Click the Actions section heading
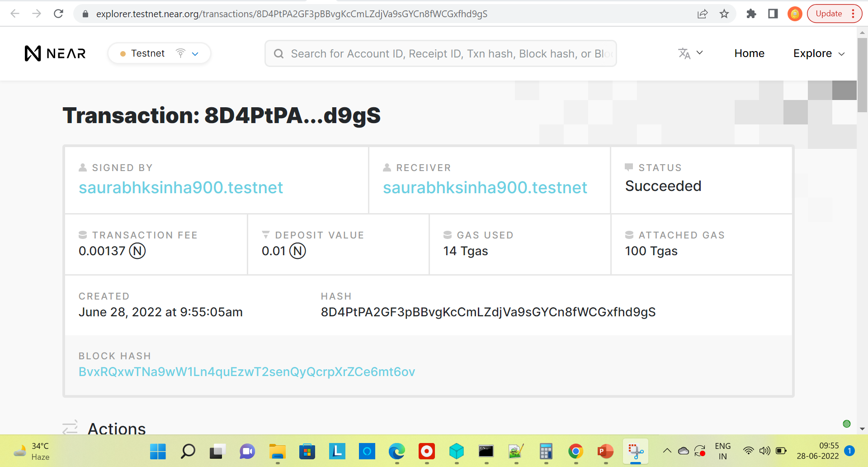868x467 pixels. (x=117, y=428)
